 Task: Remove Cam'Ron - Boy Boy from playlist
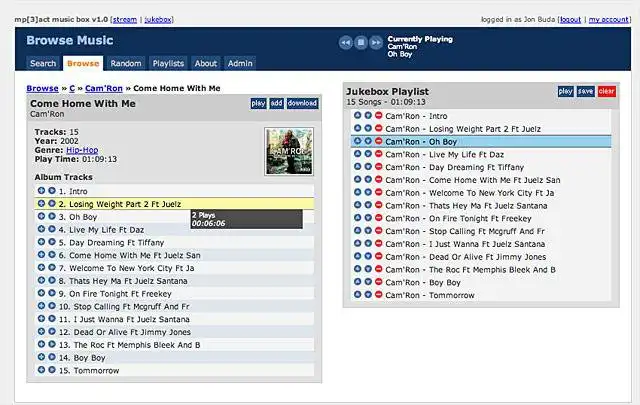(379, 282)
